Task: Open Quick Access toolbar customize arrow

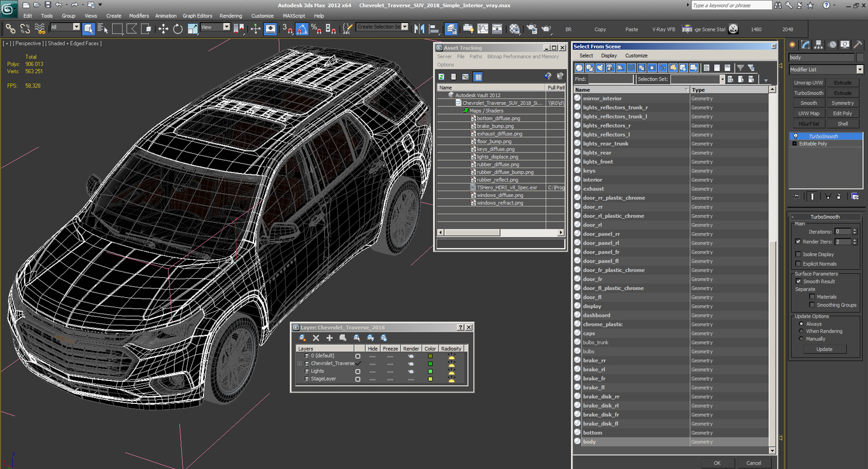Action: click(100, 5)
